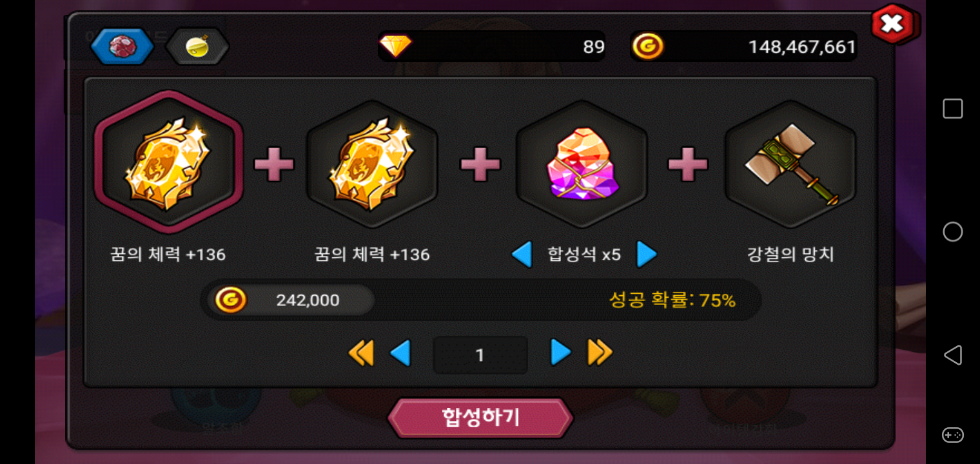Tap the 합성하기 button
980x464 pixels.
click(480, 418)
